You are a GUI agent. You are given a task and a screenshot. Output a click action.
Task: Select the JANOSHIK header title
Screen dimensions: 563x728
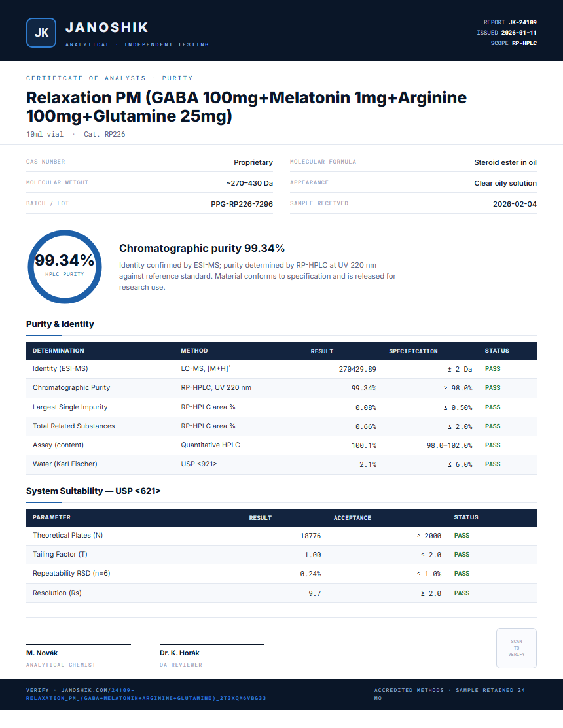point(107,27)
